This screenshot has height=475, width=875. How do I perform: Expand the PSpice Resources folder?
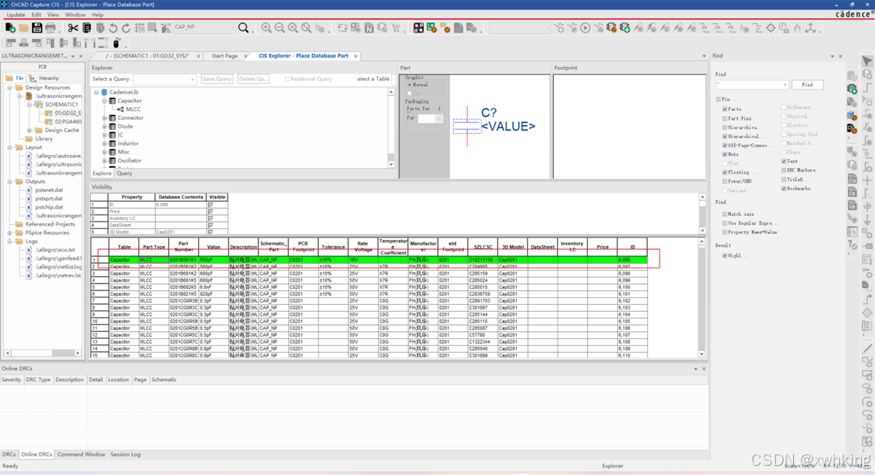pos(9,233)
